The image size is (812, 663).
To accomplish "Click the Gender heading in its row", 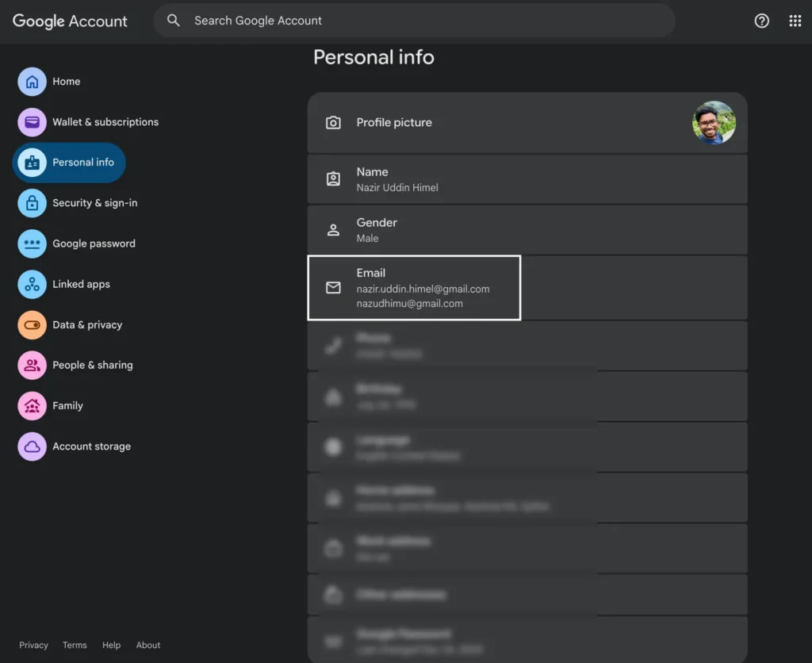I will [x=377, y=223].
